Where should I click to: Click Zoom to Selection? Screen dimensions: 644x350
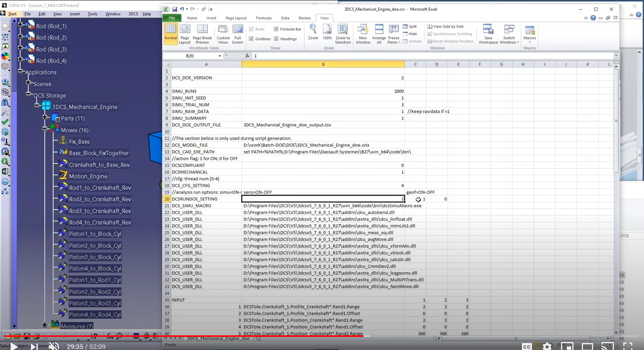[343, 33]
